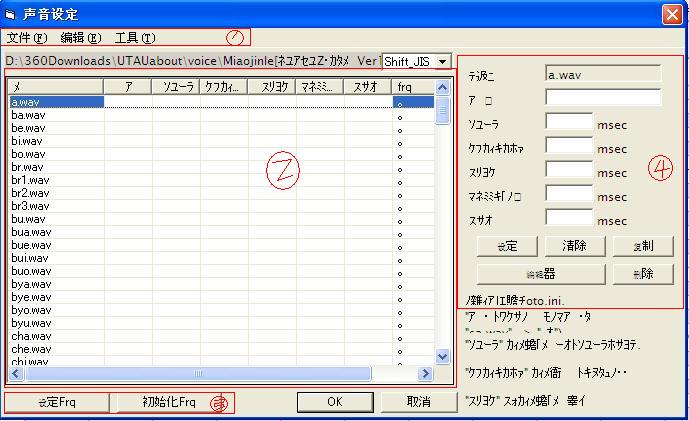This screenshot has width=689, height=421.
Task: Close the 声音设定 dialog window
Action: (672, 15)
